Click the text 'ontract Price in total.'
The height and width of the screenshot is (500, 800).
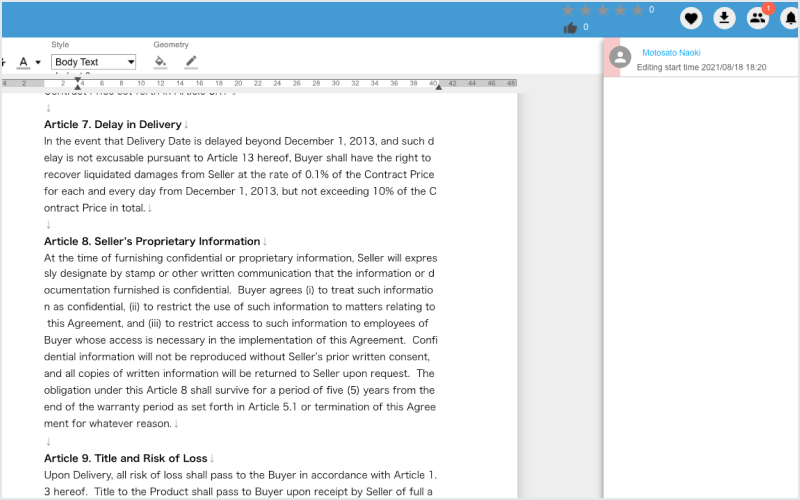coord(95,208)
